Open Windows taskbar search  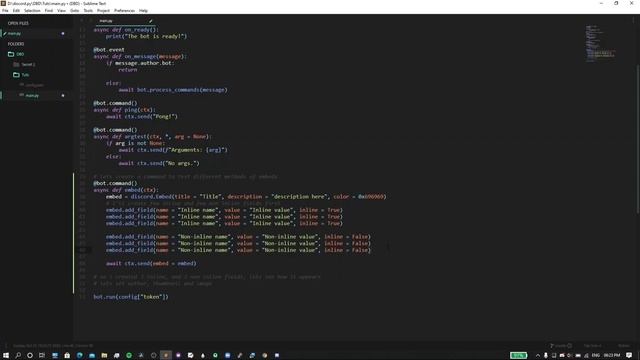click(18, 356)
